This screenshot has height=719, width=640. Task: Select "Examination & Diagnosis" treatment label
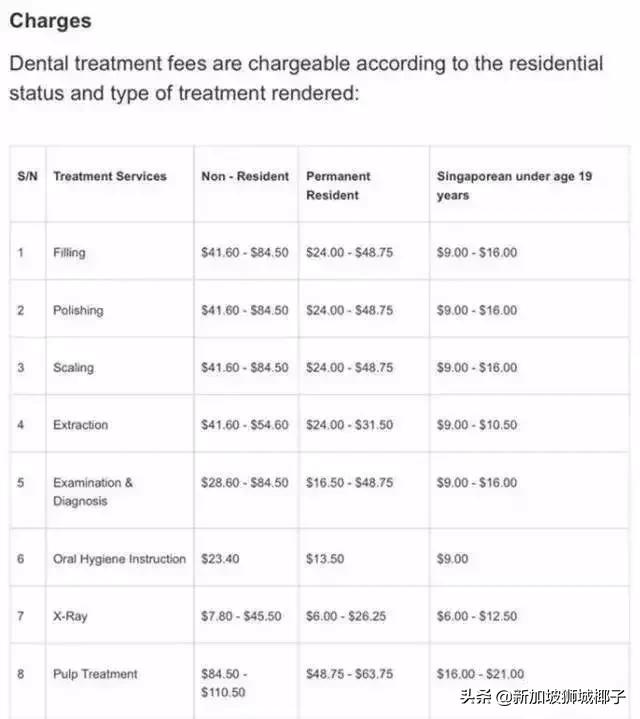93,491
